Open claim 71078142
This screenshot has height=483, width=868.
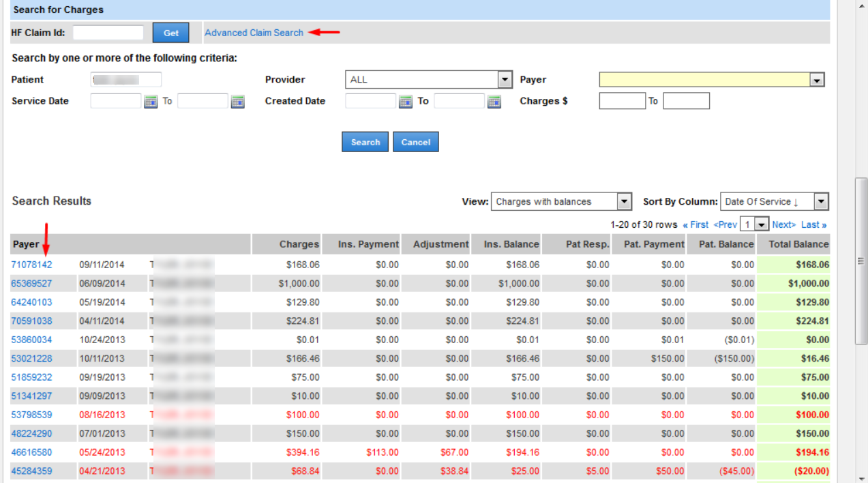[x=31, y=265]
